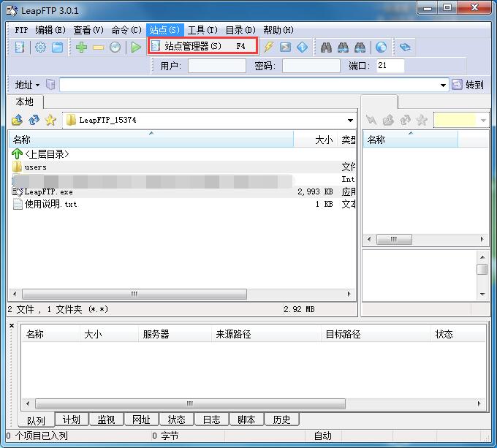Image resolution: width=497 pixels, height=448 pixels.
Task: Click the blue diamond info icon
Action: click(x=302, y=48)
